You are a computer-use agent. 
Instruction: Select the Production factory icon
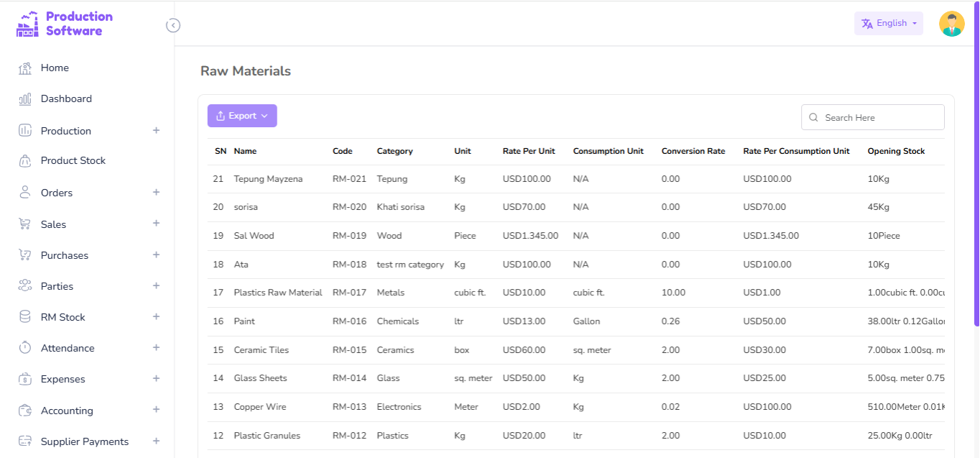click(24, 130)
